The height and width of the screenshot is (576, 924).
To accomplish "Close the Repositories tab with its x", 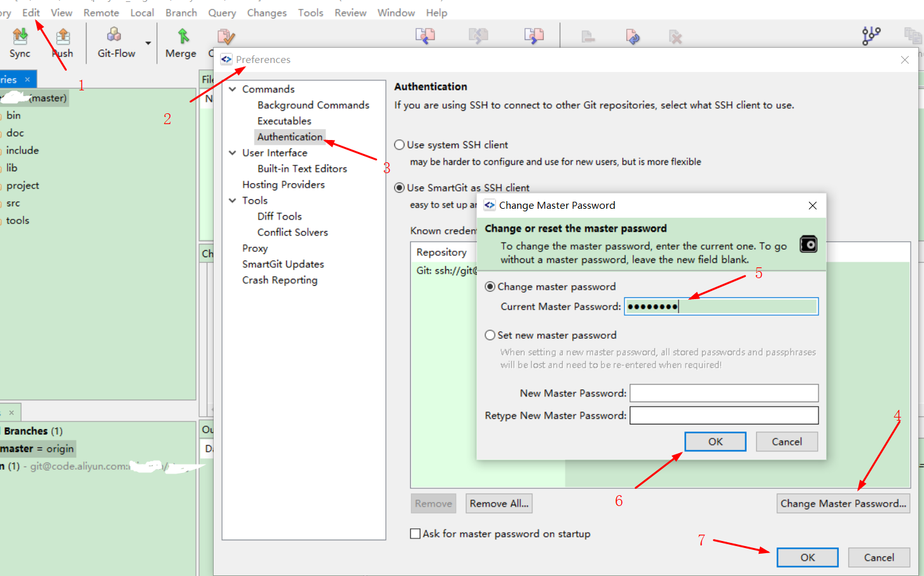I will point(27,80).
